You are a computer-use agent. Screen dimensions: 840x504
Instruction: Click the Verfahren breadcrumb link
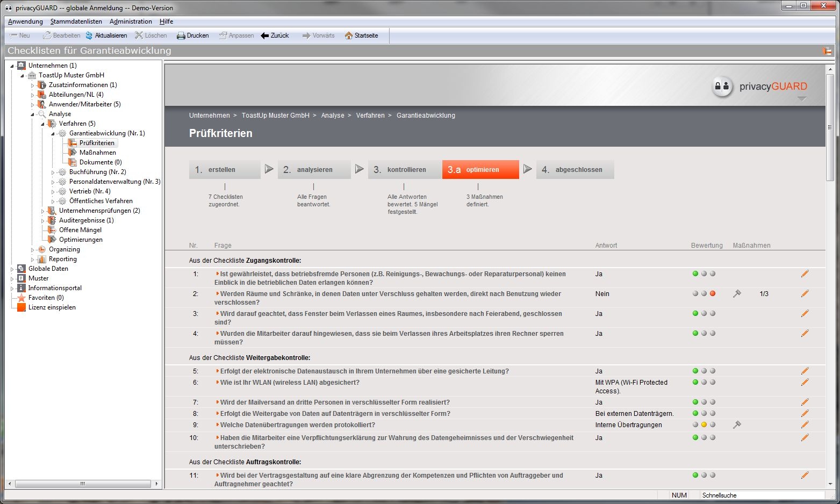(x=370, y=116)
